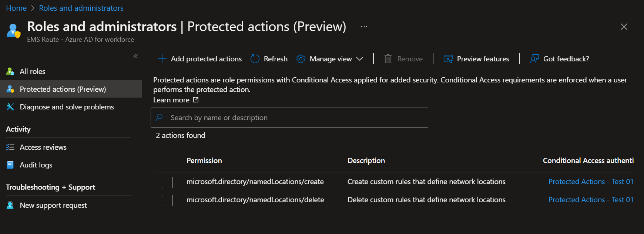Open Protected Actions - Test 01 link for create
Viewport: 644px width, 234px height.
[x=591, y=182]
